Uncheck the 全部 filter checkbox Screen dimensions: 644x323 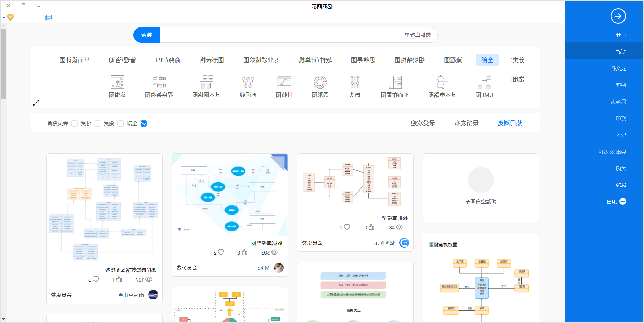point(144,123)
